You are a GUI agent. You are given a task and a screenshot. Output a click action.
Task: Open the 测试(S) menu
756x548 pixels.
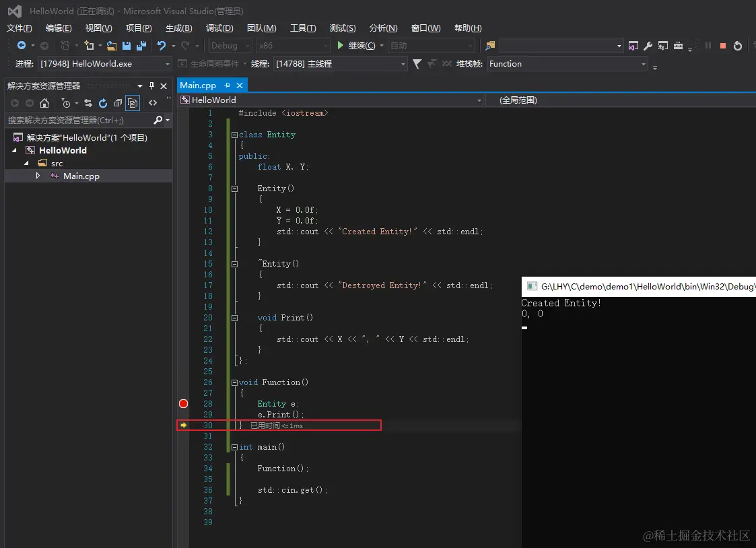tap(343, 28)
